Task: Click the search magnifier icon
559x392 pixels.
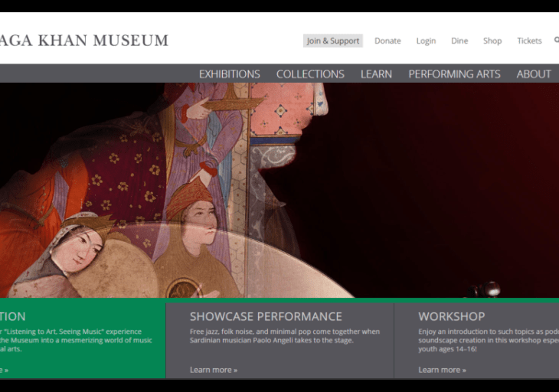Action: tap(557, 40)
